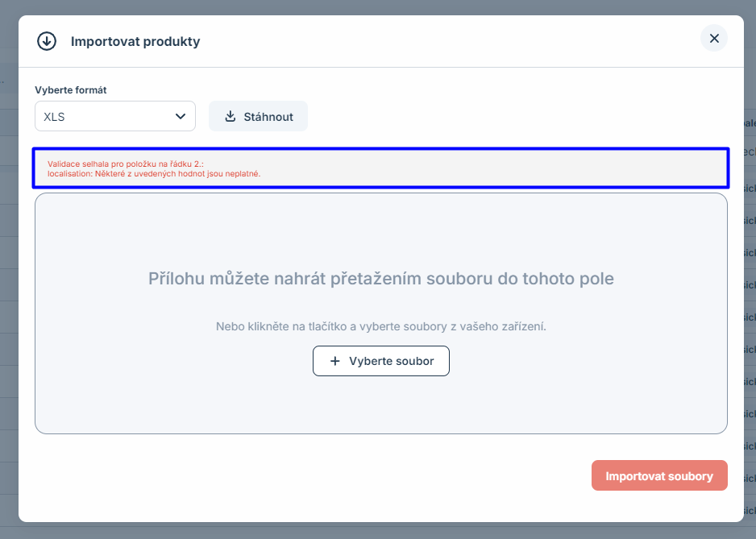Close the Importovat produkty dialog

point(713,38)
